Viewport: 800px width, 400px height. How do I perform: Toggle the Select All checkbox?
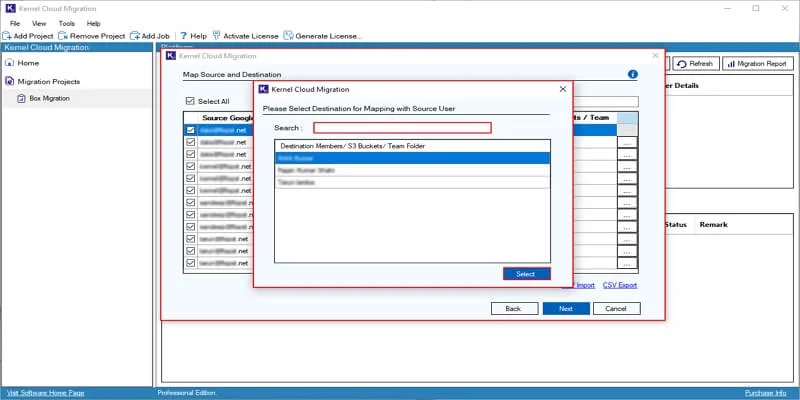pyautogui.click(x=190, y=101)
